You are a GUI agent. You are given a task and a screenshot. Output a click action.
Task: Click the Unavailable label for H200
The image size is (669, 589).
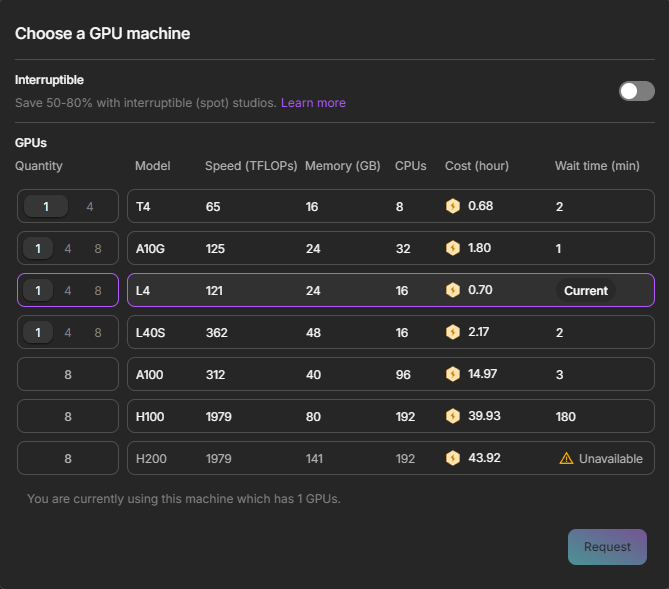tap(611, 458)
